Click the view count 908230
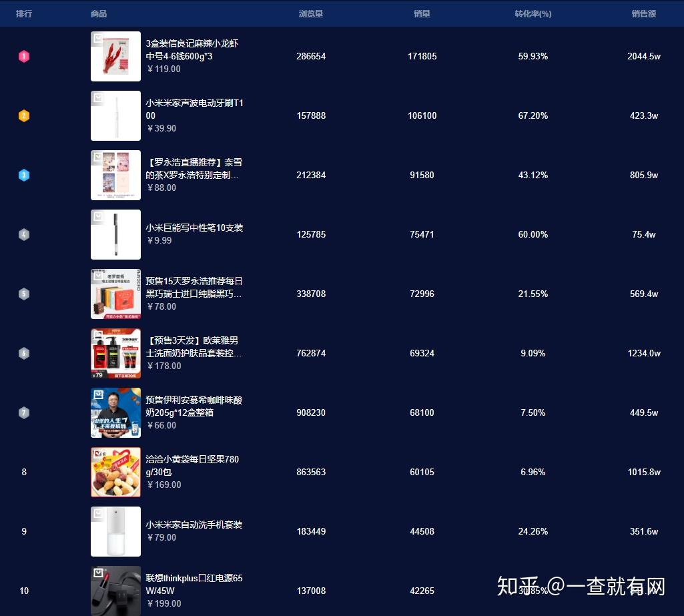Image resolution: width=684 pixels, height=616 pixels. coord(311,412)
